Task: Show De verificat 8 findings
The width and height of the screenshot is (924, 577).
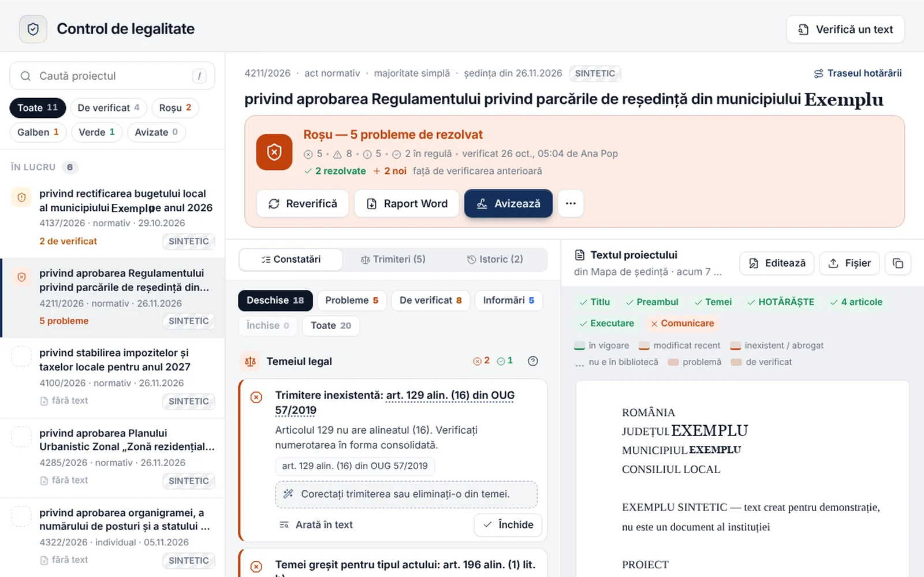Action: point(431,300)
